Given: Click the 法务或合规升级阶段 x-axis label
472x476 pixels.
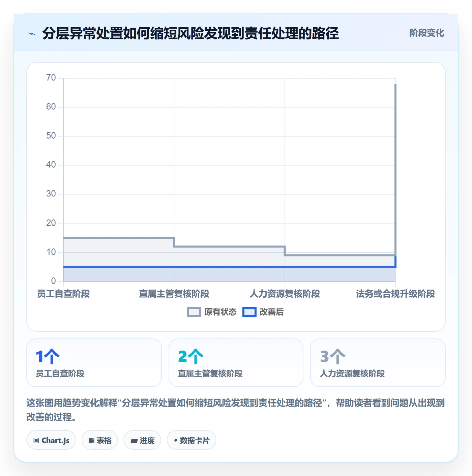Looking at the screenshot, I should pos(395,294).
